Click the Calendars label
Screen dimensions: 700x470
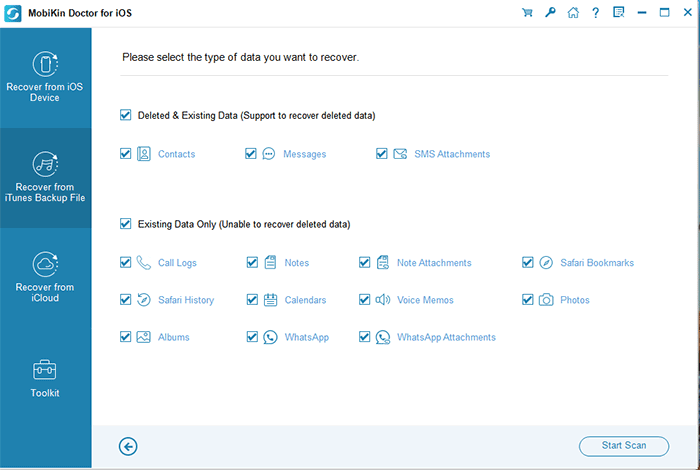pyautogui.click(x=305, y=300)
